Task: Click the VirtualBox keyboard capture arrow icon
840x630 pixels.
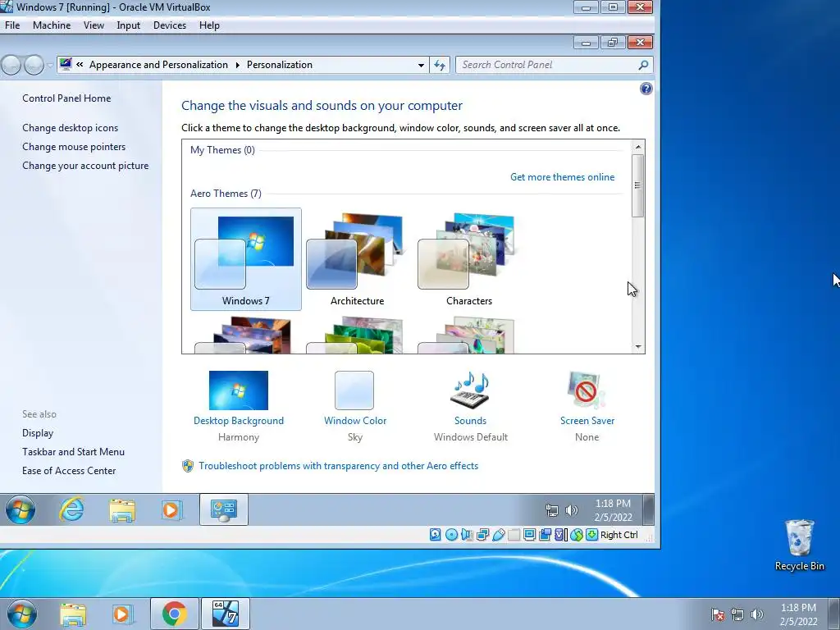Action: tap(591, 535)
